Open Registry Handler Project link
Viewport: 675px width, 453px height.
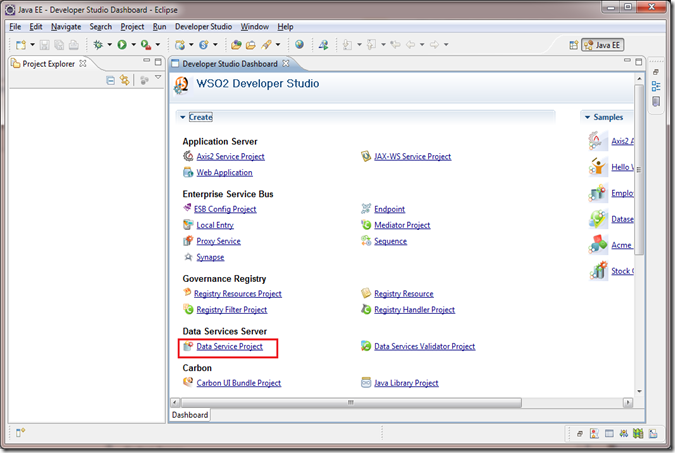tap(414, 310)
